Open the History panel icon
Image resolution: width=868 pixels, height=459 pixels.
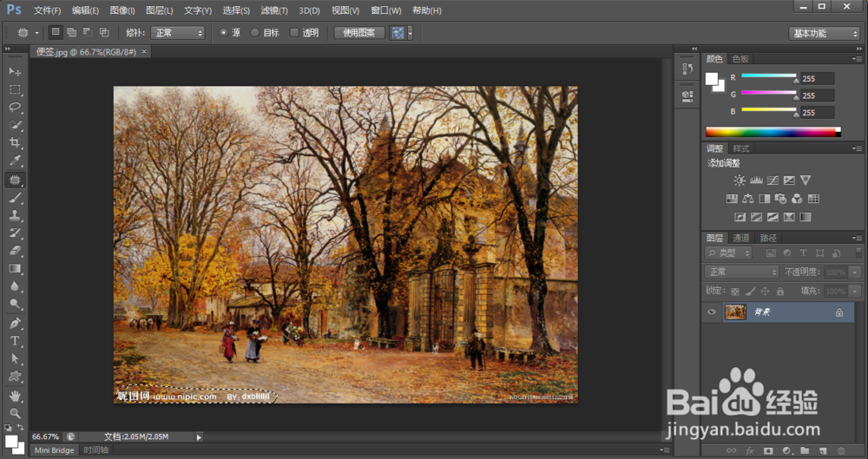coord(687,69)
